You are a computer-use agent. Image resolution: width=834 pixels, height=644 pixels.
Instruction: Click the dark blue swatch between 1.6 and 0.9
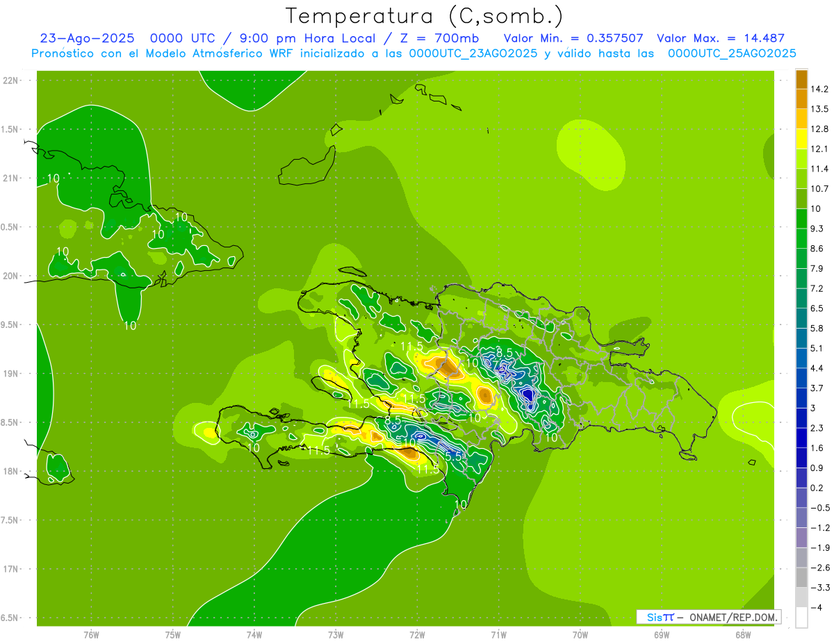801,458
